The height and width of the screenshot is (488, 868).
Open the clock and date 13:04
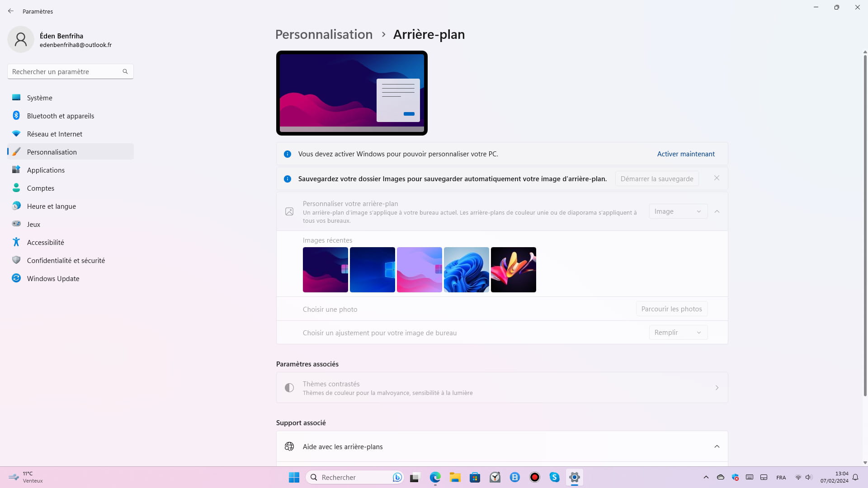coord(834,477)
